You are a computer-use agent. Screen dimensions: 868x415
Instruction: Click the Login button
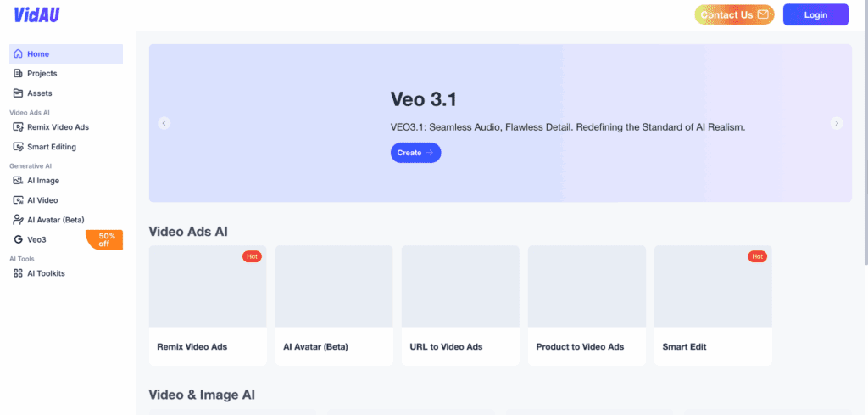tap(815, 14)
